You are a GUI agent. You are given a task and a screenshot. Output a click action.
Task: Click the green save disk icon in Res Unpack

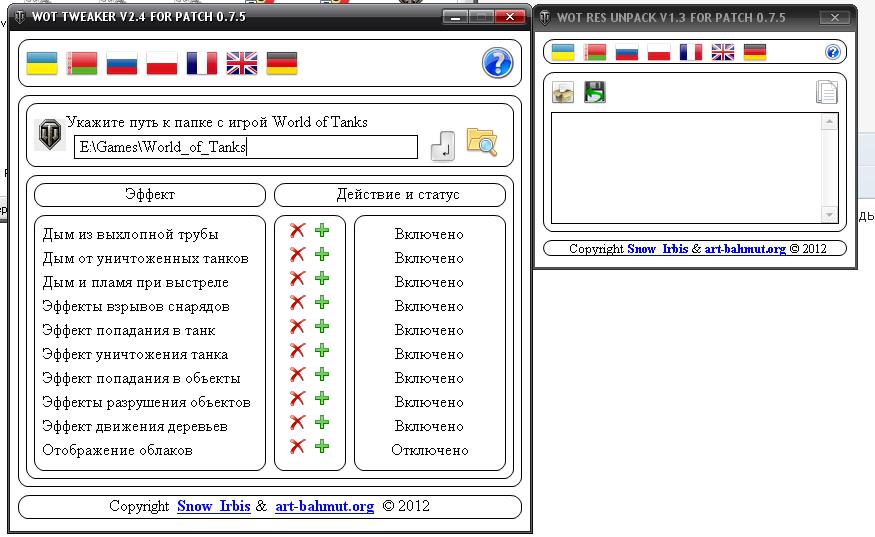pos(595,93)
